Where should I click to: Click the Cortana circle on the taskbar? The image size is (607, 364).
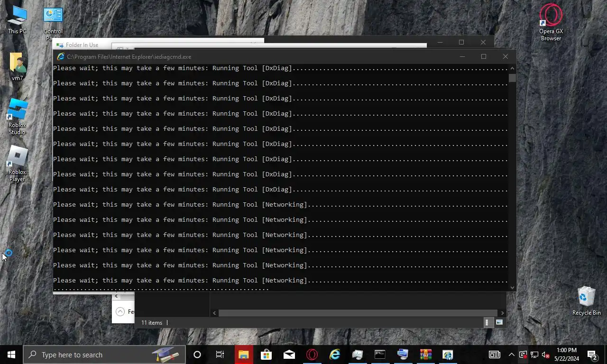coord(197,355)
